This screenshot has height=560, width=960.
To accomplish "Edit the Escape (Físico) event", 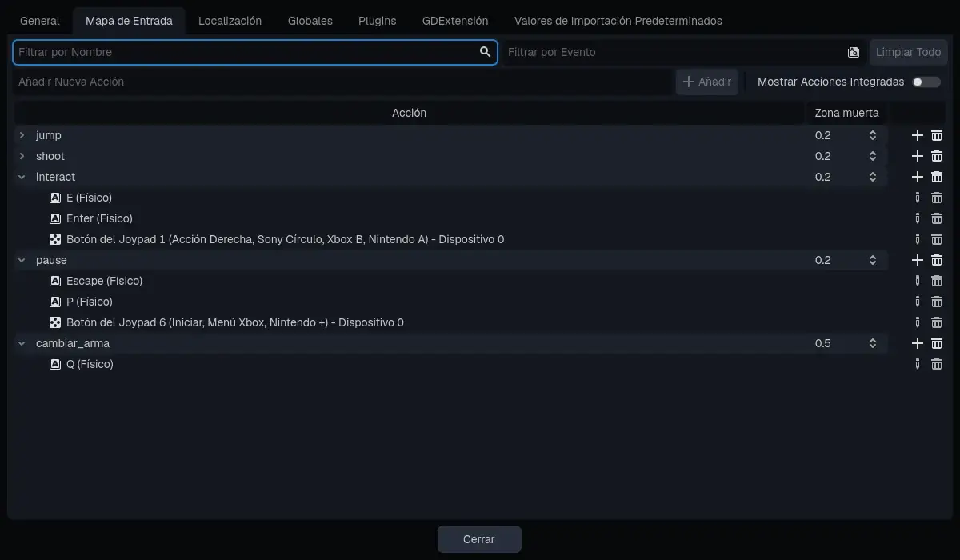I will [918, 281].
